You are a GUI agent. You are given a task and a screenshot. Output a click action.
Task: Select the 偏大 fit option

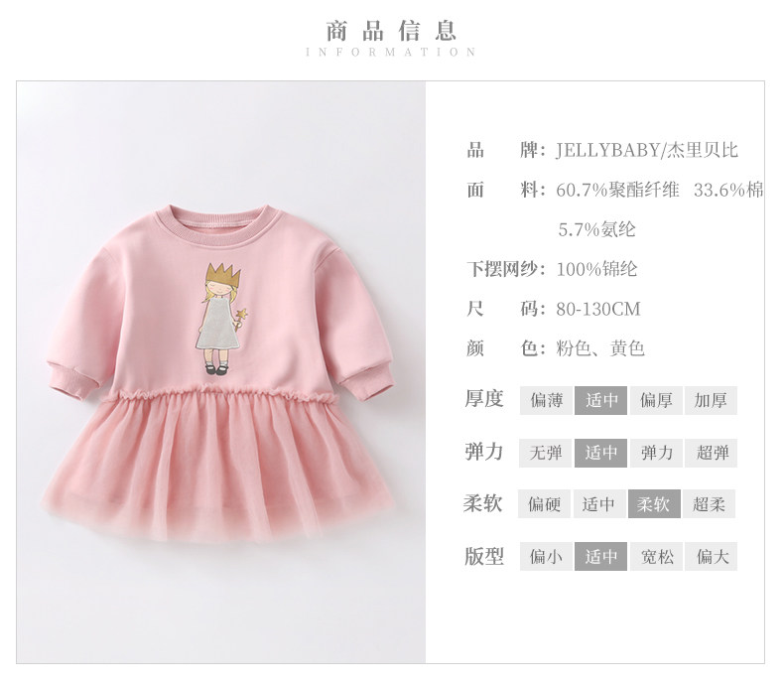tap(711, 557)
